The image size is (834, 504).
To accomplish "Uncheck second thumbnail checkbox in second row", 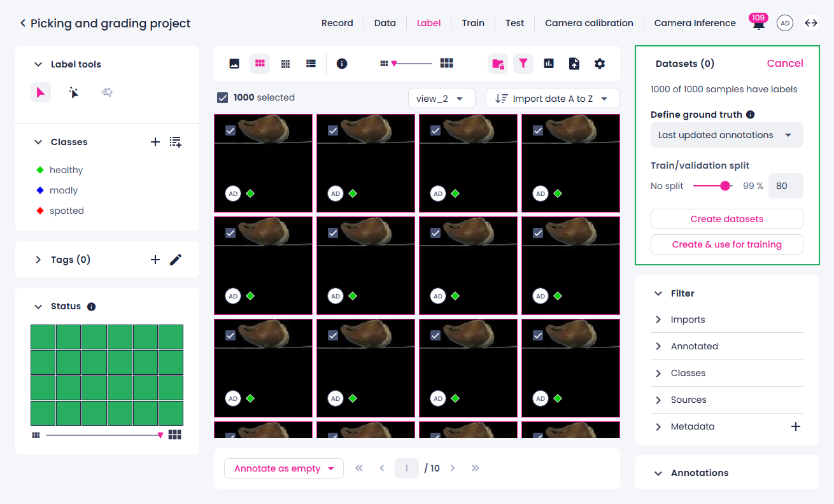I will 333,233.
